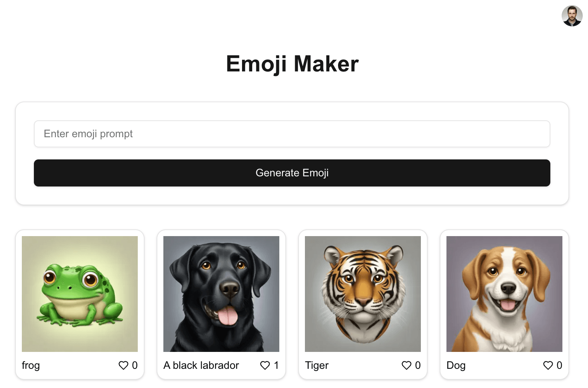
Task: Click the heart icon beside Dog
Action: (548, 365)
